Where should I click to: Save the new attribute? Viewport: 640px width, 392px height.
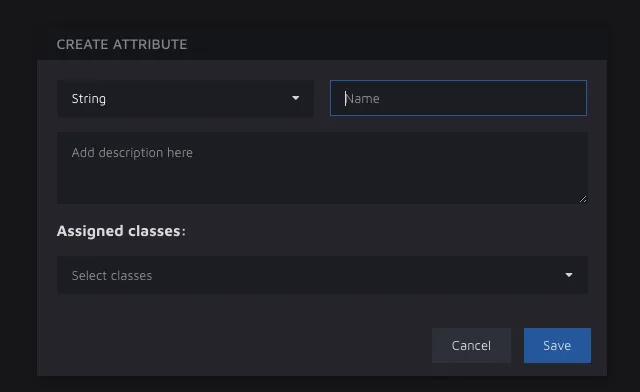(557, 345)
